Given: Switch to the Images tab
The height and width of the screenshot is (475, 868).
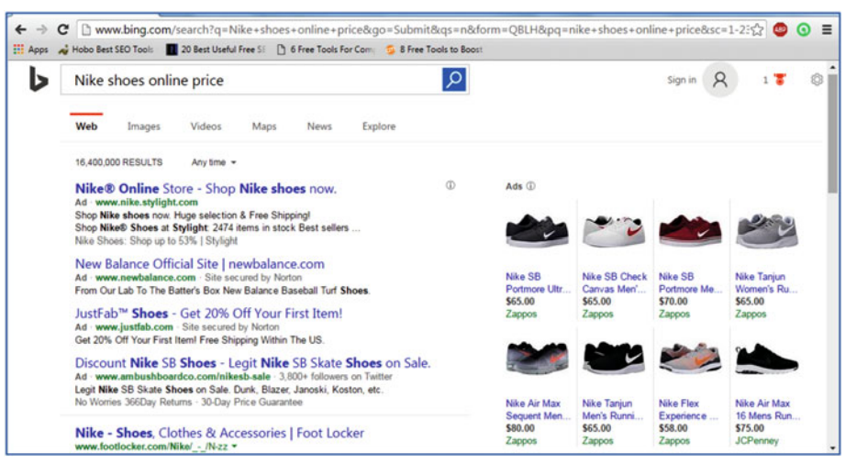Looking at the screenshot, I should 144,126.
